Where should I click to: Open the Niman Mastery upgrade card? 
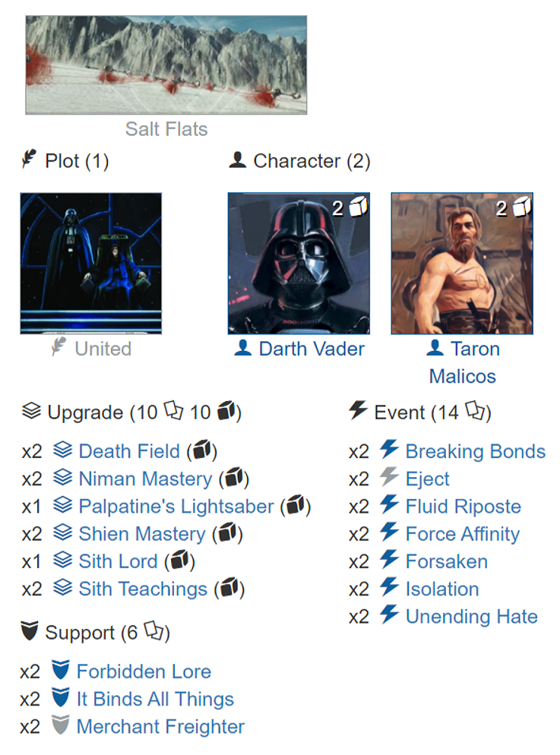pos(145,479)
